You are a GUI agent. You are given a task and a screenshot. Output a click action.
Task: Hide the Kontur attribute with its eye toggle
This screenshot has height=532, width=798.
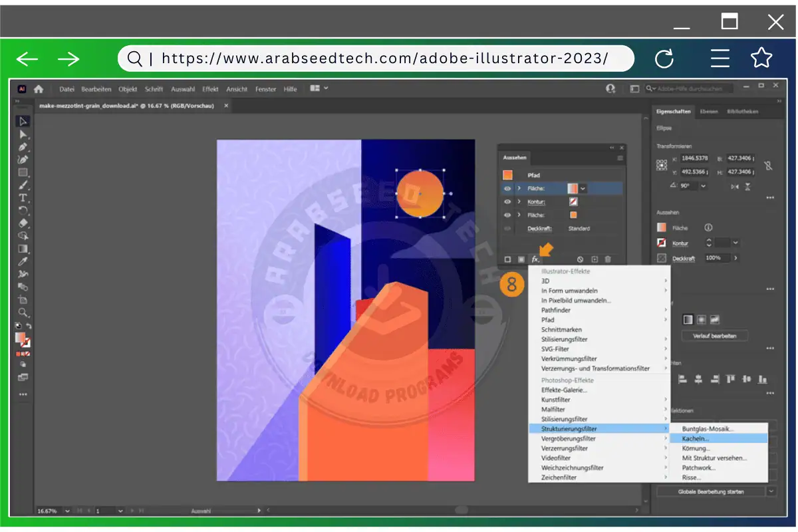coord(507,201)
